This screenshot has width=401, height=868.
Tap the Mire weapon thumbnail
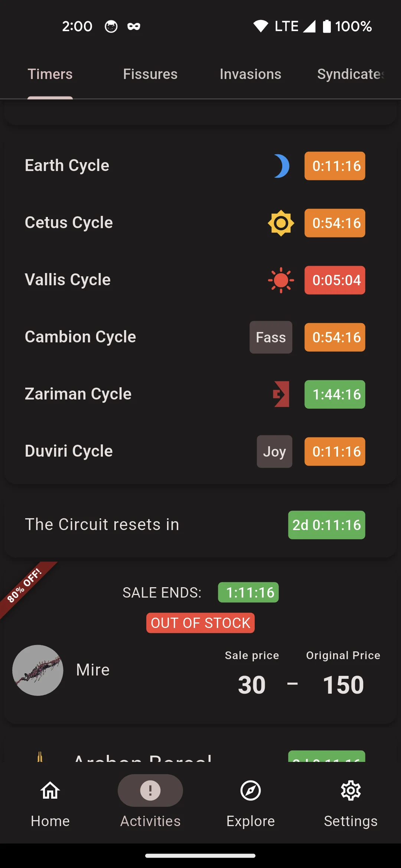38,670
